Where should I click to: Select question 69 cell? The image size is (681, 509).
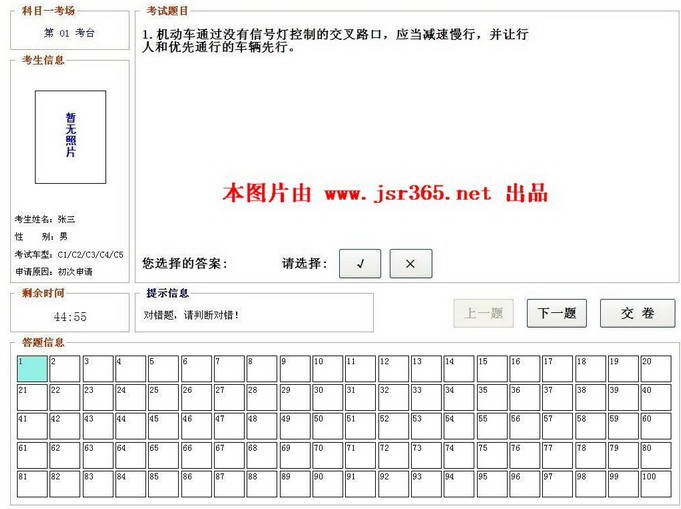pyautogui.click(x=295, y=455)
